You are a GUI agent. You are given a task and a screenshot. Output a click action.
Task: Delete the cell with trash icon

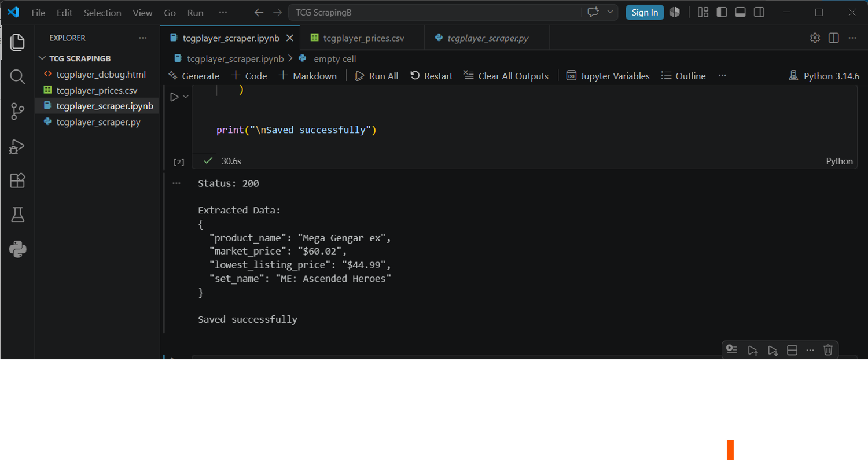[x=828, y=350]
